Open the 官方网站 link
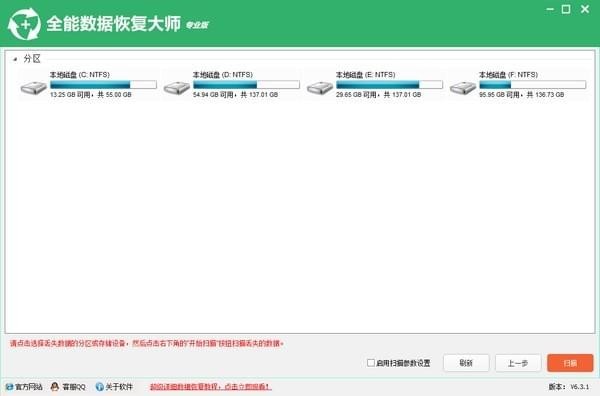This screenshot has width=600, height=396. coord(29,387)
